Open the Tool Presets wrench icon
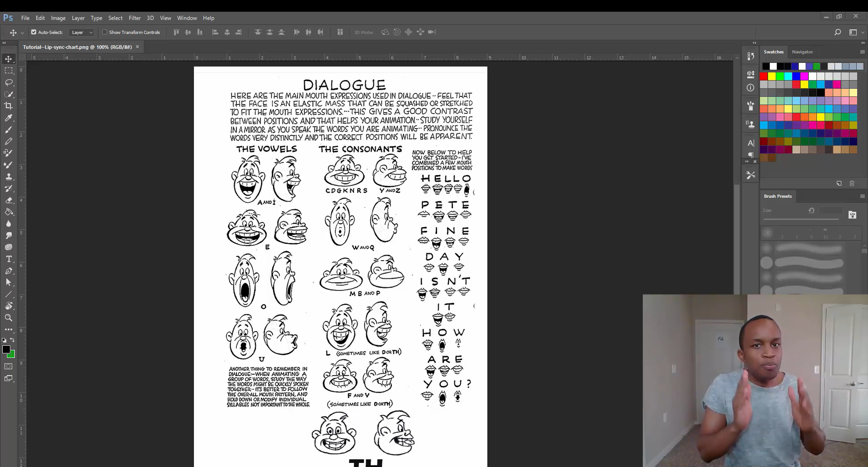Image resolution: width=868 pixels, height=467 pixels. click(751, 175)
